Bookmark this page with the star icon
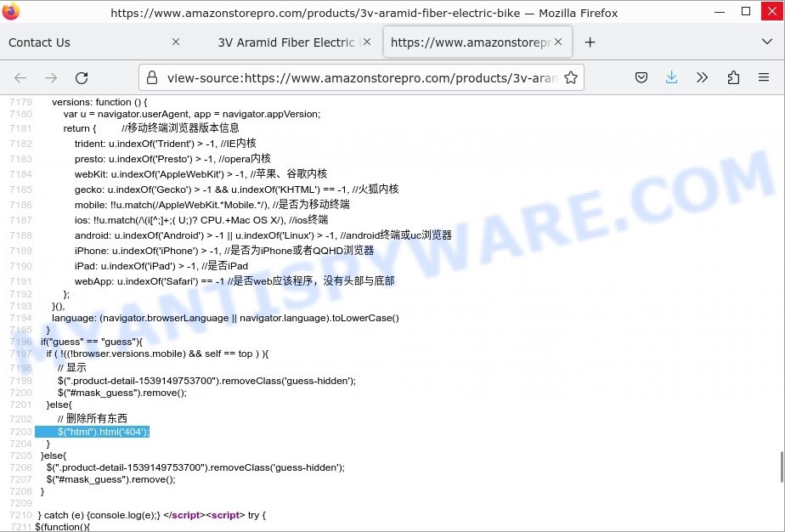The height and width of the screenshot is (532, 785). [571, 77]
